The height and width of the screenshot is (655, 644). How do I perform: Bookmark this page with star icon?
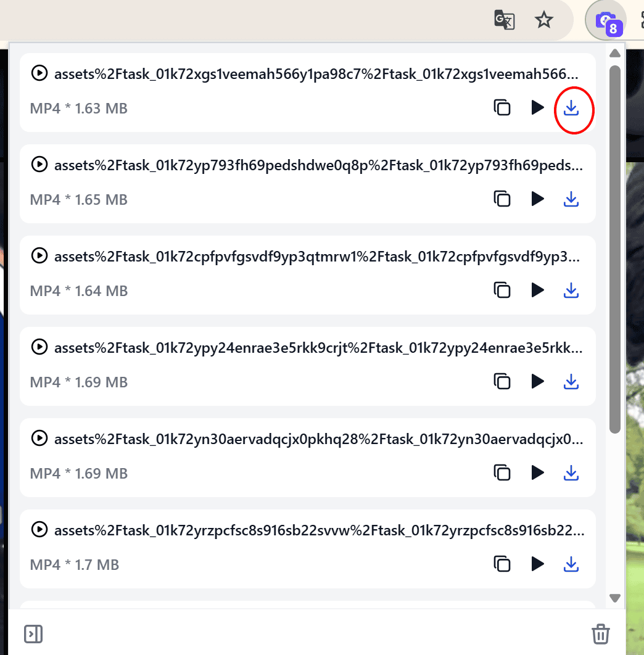point(543,20)
